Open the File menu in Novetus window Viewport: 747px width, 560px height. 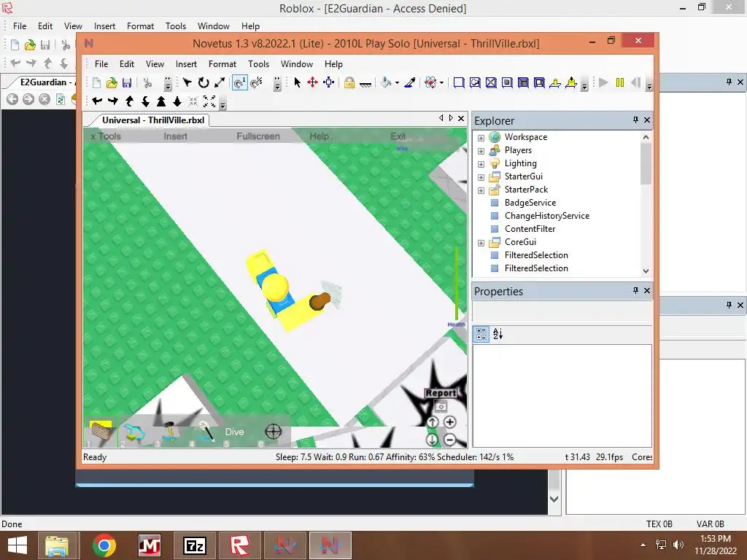101,64
